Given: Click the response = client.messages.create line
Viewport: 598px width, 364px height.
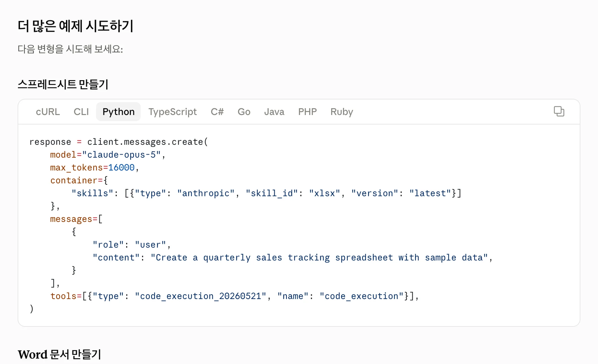Looking at the screenshot, I should click(x=119, y=142).
